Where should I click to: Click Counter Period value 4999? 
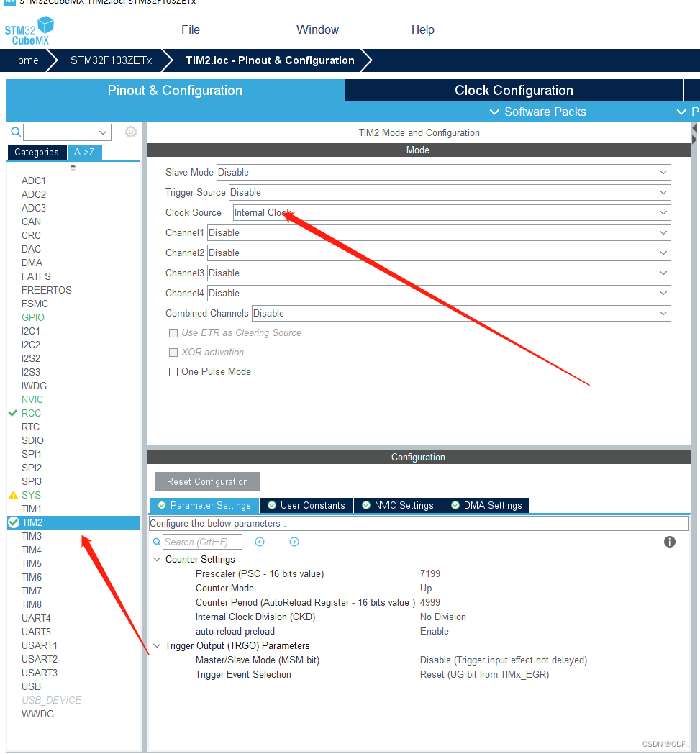click(x=429, y=602)
